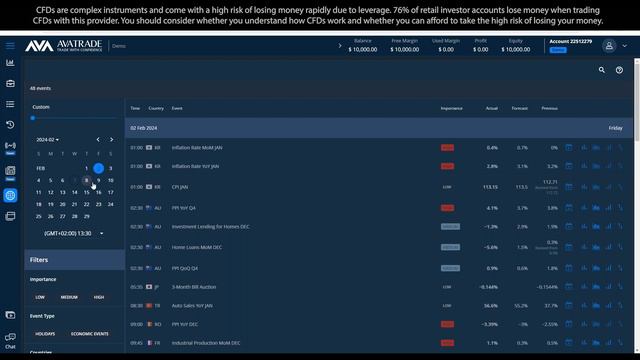
Task: Expand the account menu chevron next to avatar
Action: [624, 46]
